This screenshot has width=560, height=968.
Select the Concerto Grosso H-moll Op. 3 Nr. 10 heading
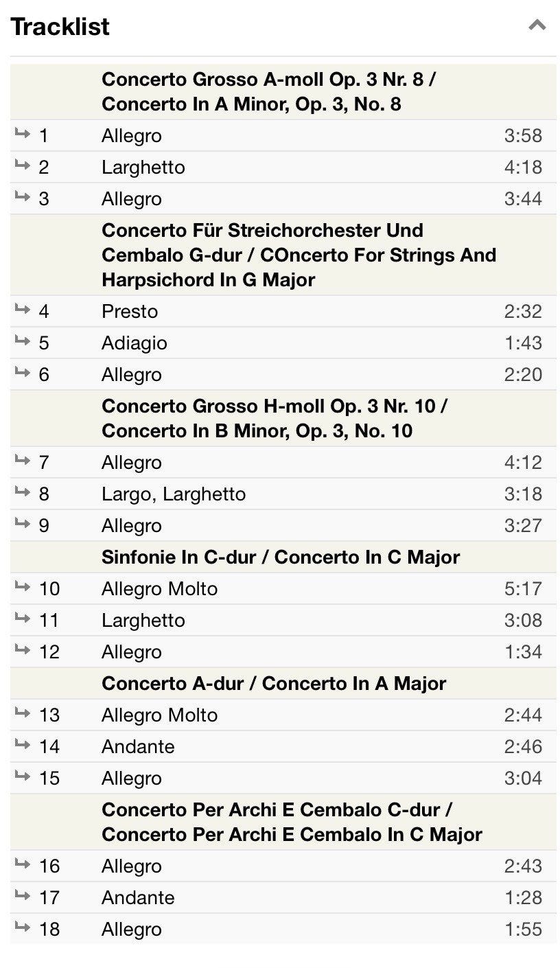(275, 419)
